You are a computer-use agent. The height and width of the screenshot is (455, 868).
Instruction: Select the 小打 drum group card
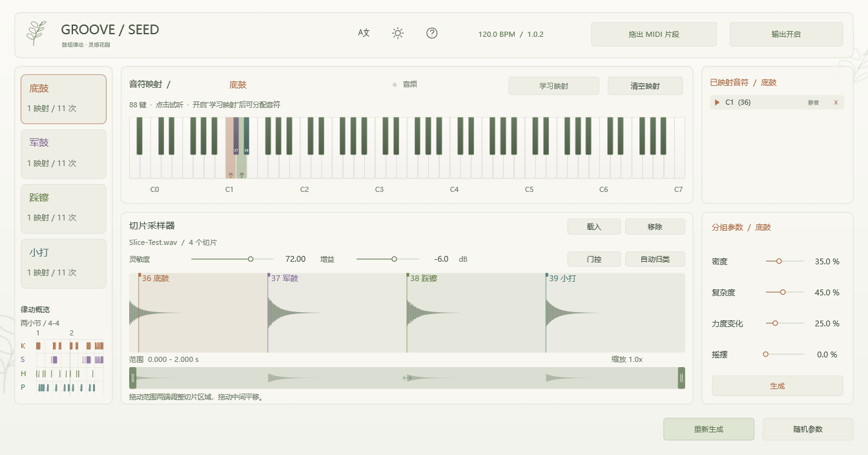coord(63,264)
